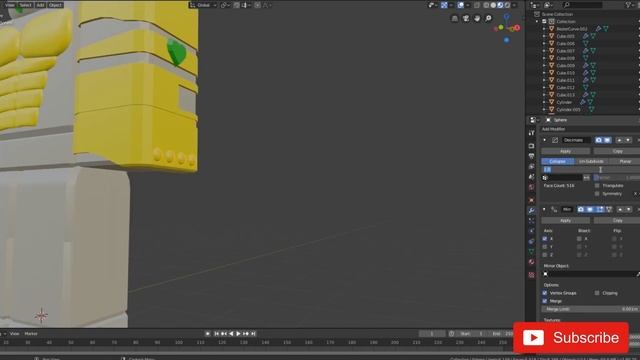Image resolution: width=640 pixels, height=360 pixels.
Task: Click the zoom magnifier icon in viewport
Action: 488,18
